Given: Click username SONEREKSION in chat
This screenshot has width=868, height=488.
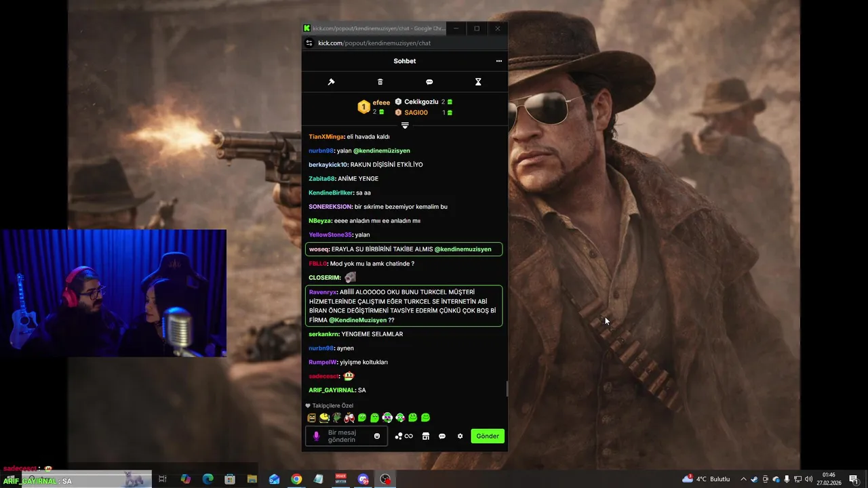Looking at the screenshot, I should (330, 207).
